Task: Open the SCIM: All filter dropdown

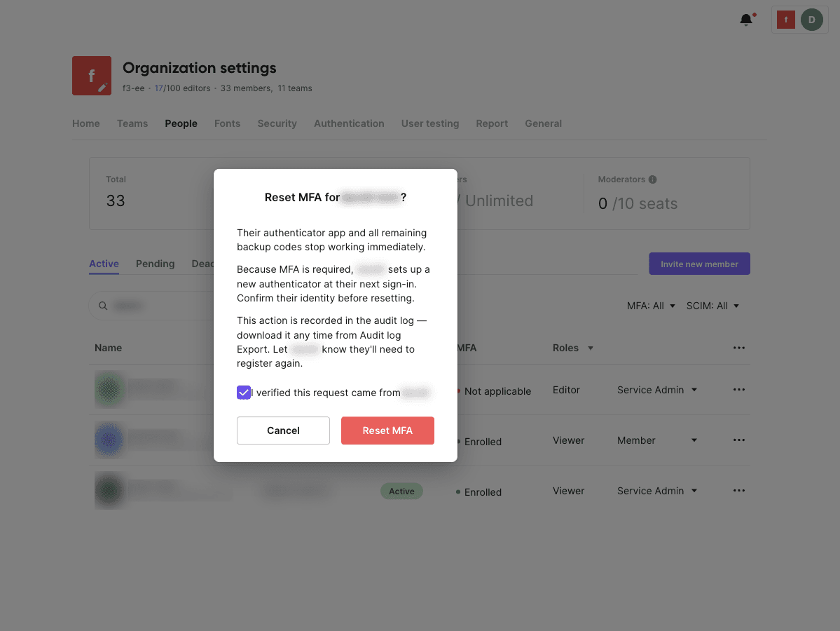Action: pos(712,306)
